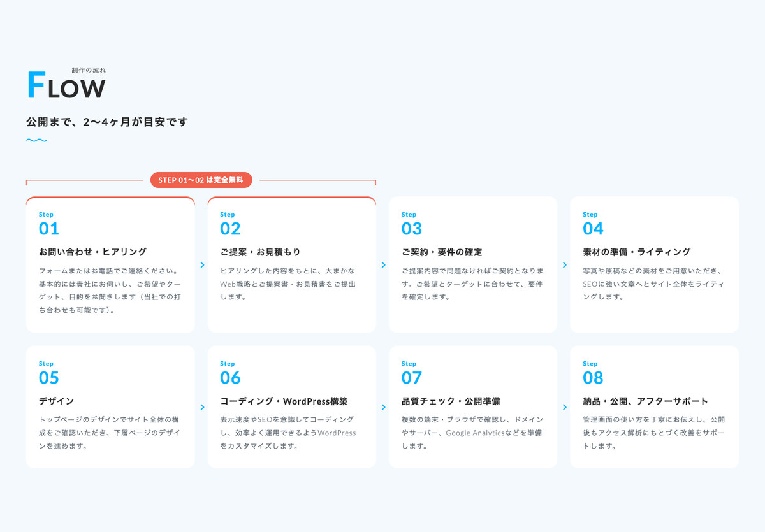
Task: Click the 'Step' label above 04
Action: [x=590, y=215]
